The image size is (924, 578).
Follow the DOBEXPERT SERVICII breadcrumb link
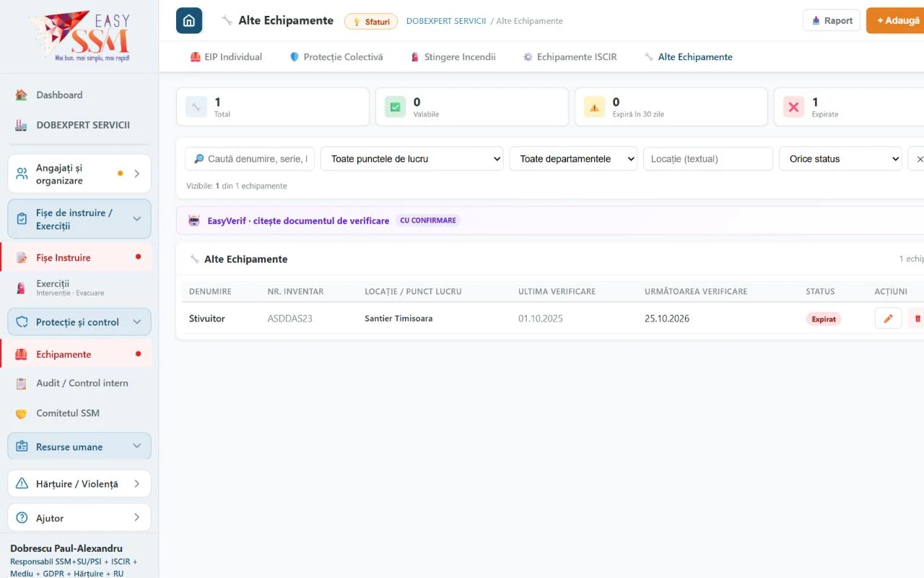(446, 21)
